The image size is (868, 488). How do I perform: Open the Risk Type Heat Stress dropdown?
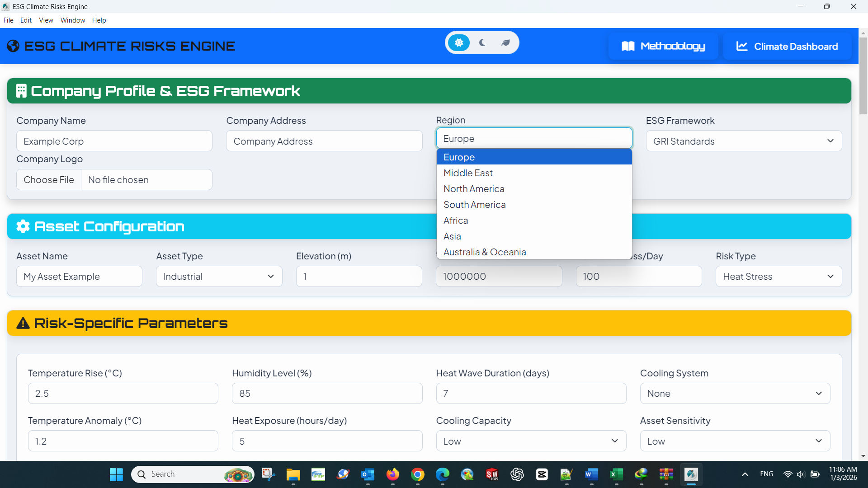[x=778, y=277]
